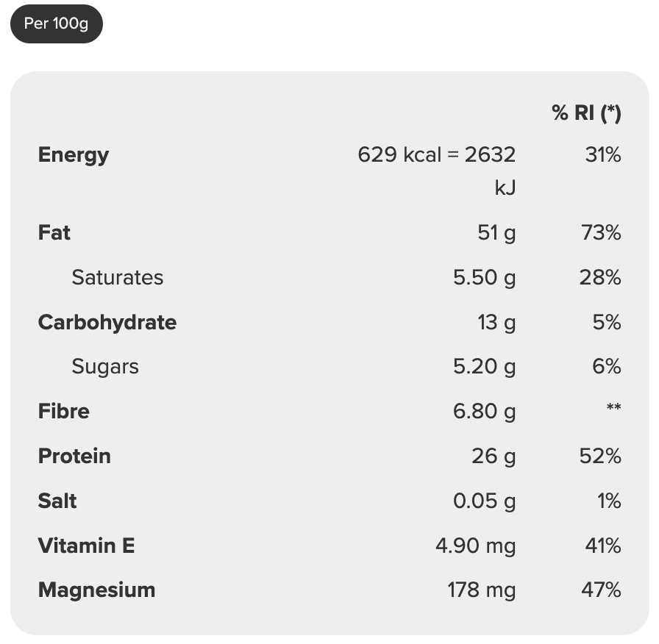Click the Carbohydrate row label
This screenshot has height=644, width=659.
tap(107, 323)
